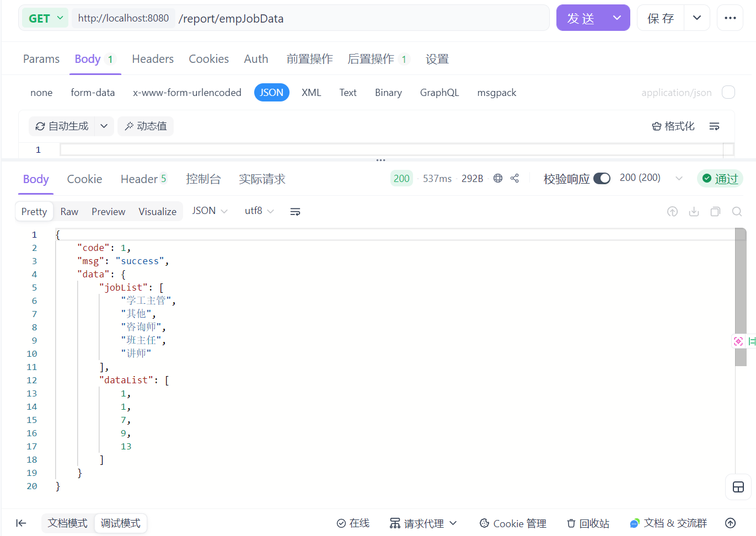This screenshot has height=536, width=756.
Task: Click the word wrap icon in request editor
Action: (x=714, y=126)
